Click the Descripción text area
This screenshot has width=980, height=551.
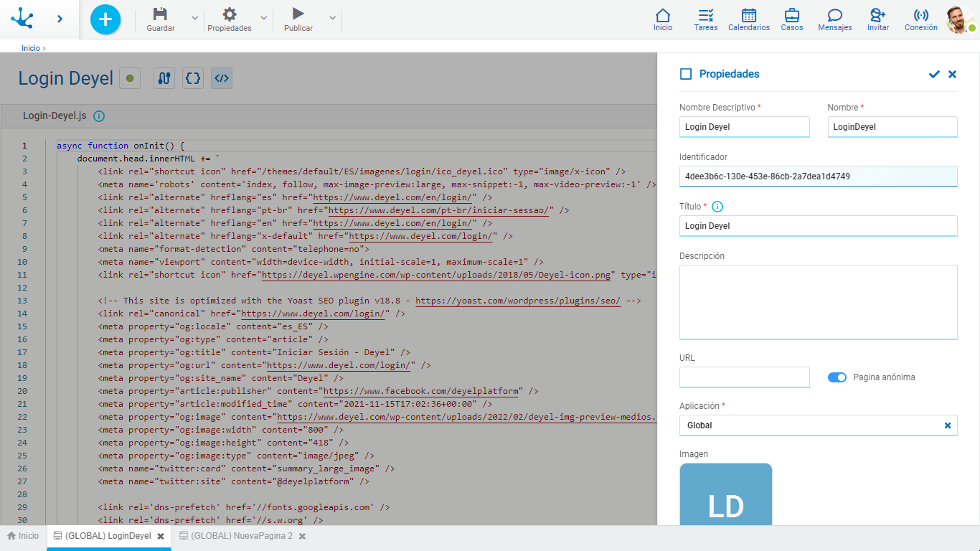(x=819, y=302)
